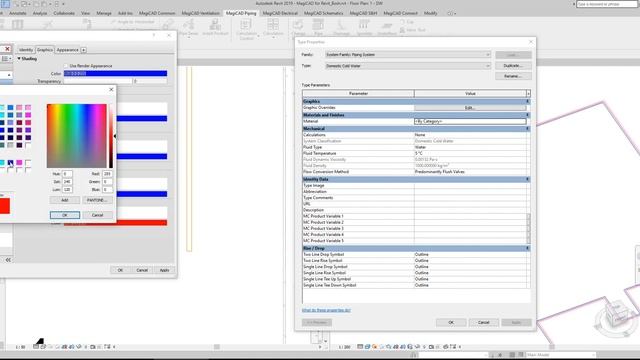The width and height of the screenshot is (640, 360).
Task: Cancel the color dialog
Action: click(x=97, y=215)
